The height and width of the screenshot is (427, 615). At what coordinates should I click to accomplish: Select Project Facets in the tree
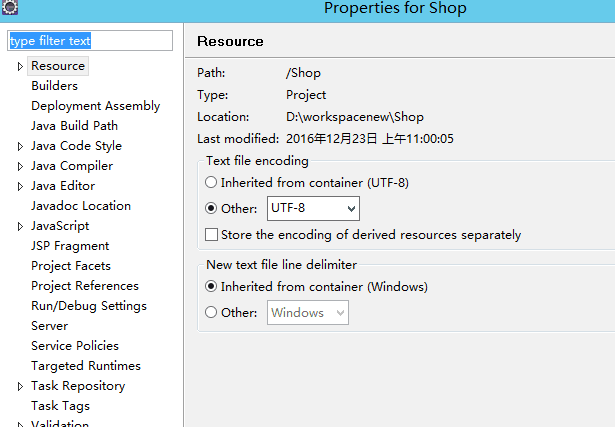pos(71,266)
